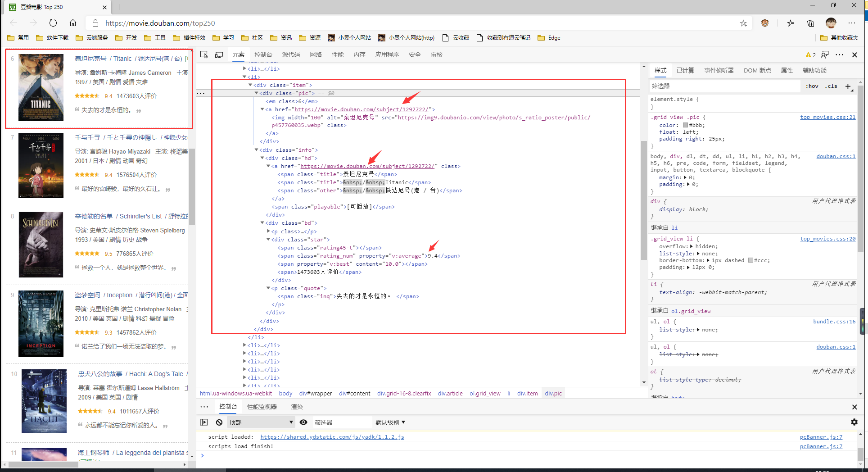Open the Titanic poster thumbnail
Viewport: 868px width, 472px height.
[41, 87]
